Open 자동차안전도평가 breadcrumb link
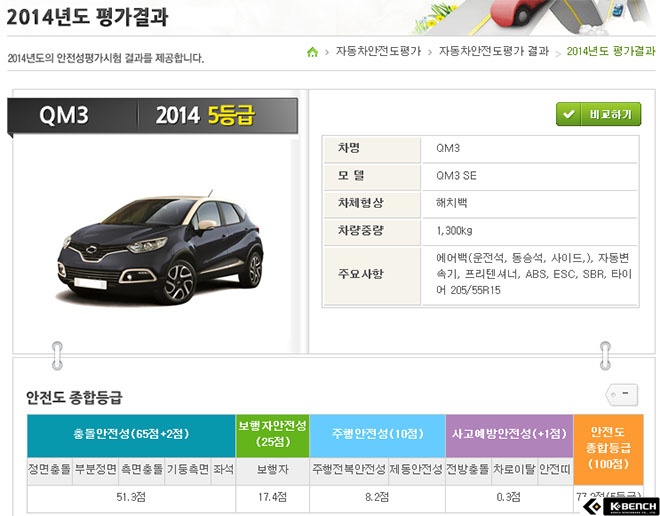 378,51
